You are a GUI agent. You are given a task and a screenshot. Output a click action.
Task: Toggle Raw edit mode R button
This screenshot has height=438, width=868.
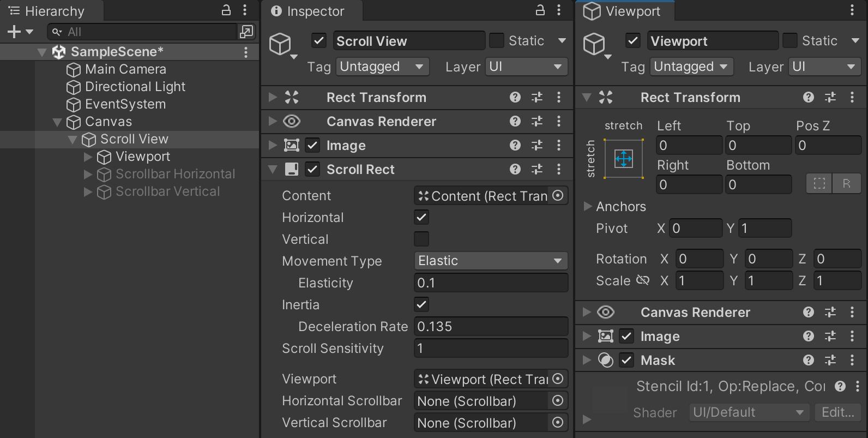point(847,183)
